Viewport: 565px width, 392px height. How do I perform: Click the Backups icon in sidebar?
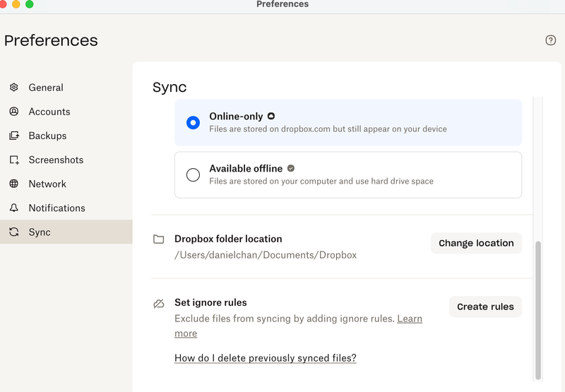click(14, 136)
